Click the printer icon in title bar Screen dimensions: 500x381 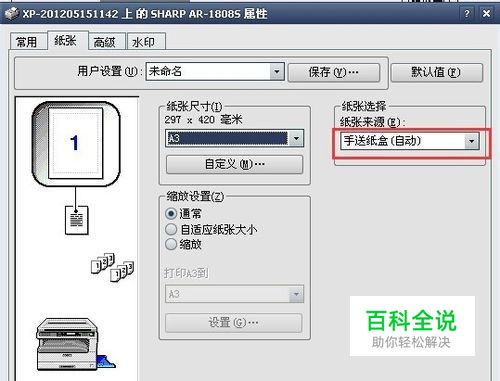pyautogui.click(x=12, y=13)
